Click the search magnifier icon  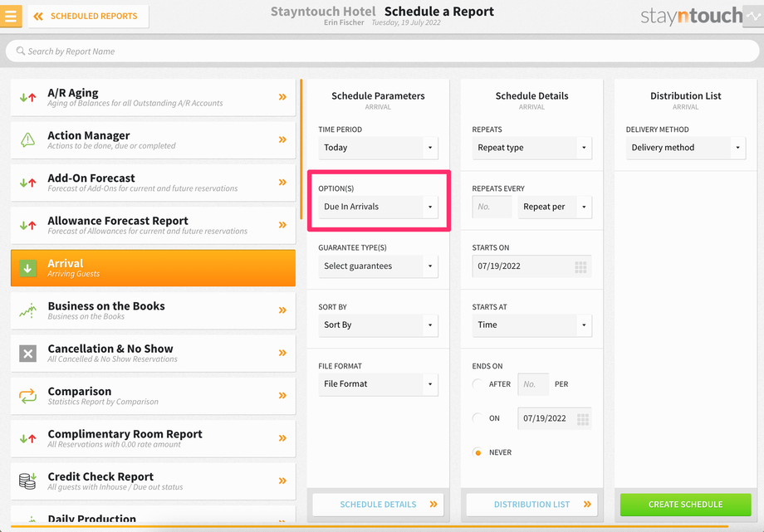pyautogui.click(x=21, y=51)
